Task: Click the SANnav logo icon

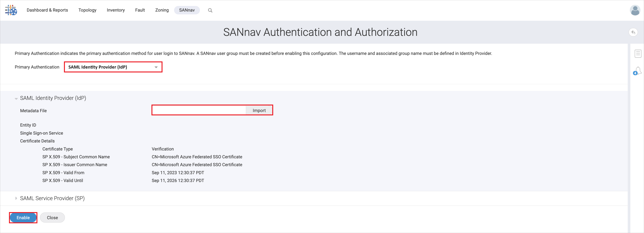Action: tap(11, 10)
